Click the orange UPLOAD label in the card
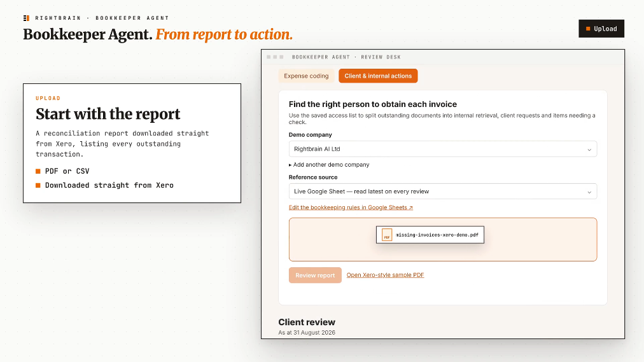This screenshot has height=362, width=644. 48,98
